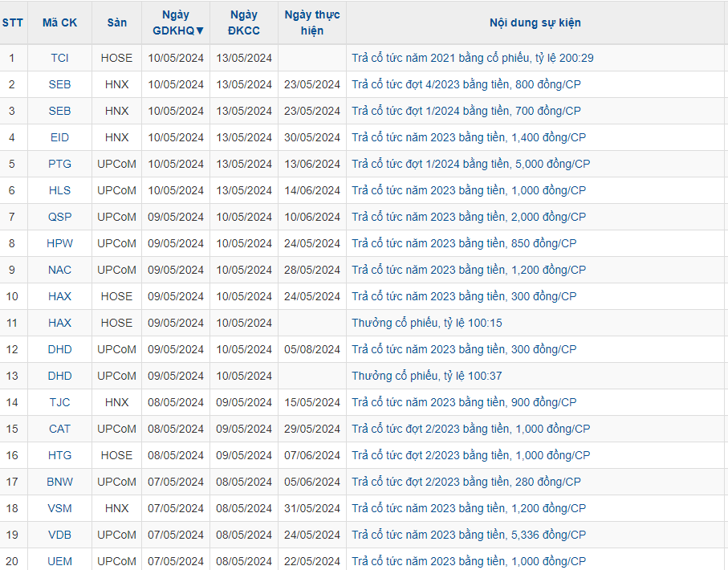Select execution date 31/05/2024 in VSM row

312,508
